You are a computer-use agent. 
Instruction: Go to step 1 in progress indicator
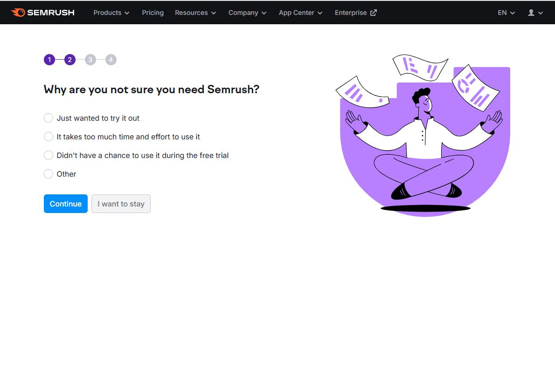[x=49, y=60]
